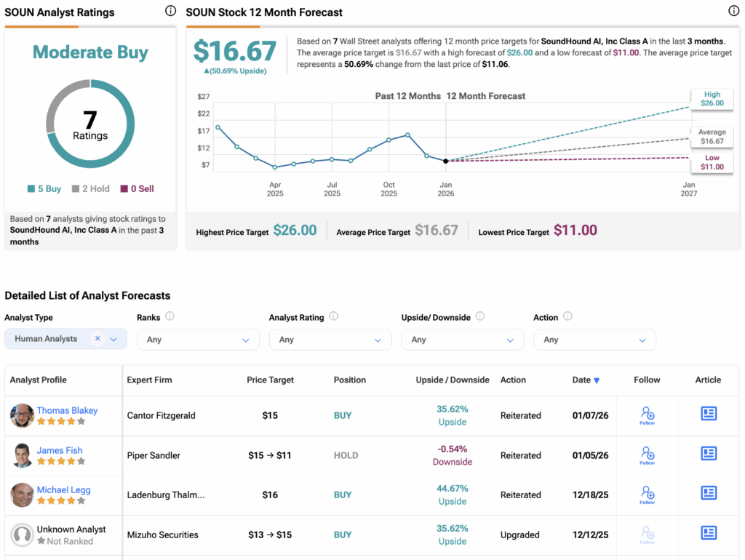Image resolution: width=745 pixels, height=560 pixels.
Task: Click the High $26.00 forecast label
Action: coord(712,99)
